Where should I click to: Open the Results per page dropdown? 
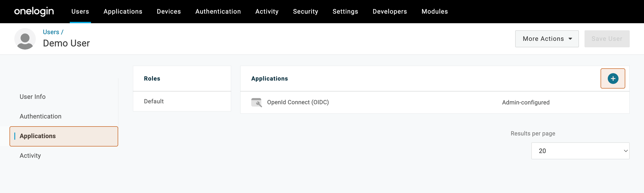(x=580, y=151)
